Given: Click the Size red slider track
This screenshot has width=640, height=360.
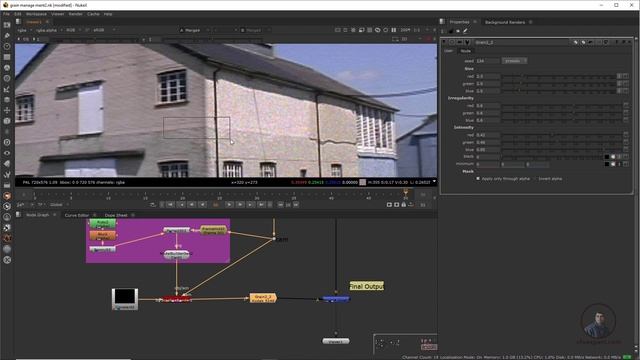Looking at the screenshot, I should [x=558, y=76].
